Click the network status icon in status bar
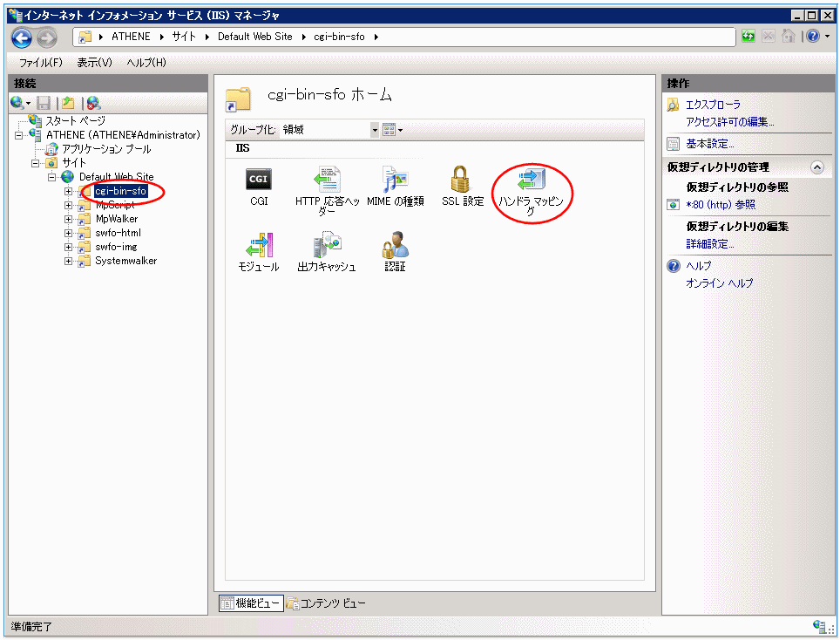The height and width of the screenshot is (640, 840). tap(819, 625)
